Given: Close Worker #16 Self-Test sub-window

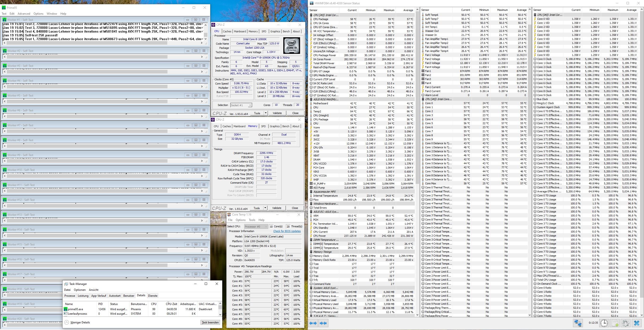Looking at the screenshot, I should point(204,259).
